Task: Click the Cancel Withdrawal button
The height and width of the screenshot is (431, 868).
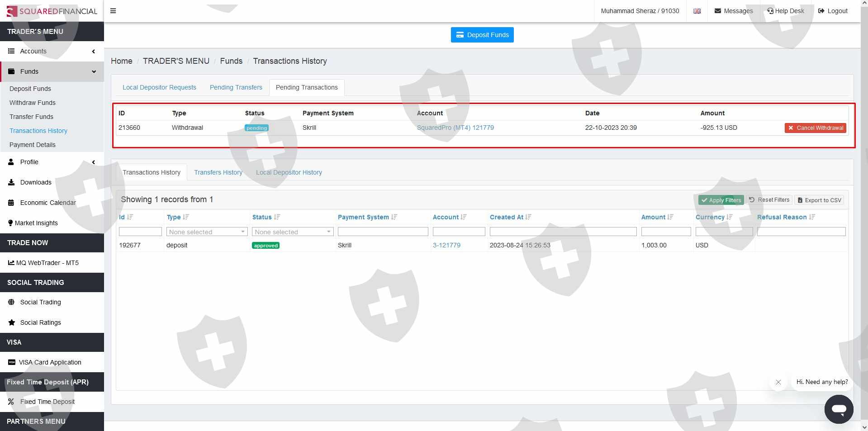Action: [x=815, y=128]
